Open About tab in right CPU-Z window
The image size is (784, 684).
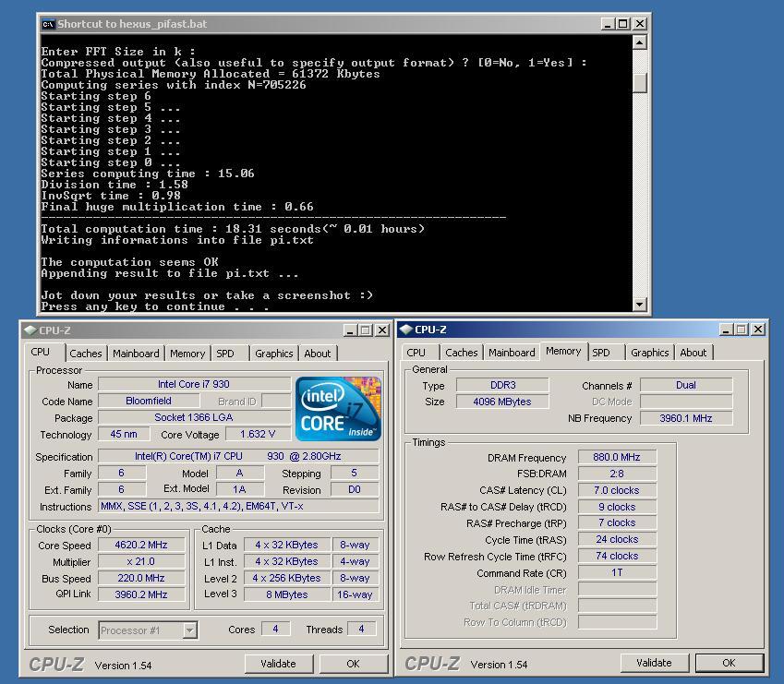694,353
